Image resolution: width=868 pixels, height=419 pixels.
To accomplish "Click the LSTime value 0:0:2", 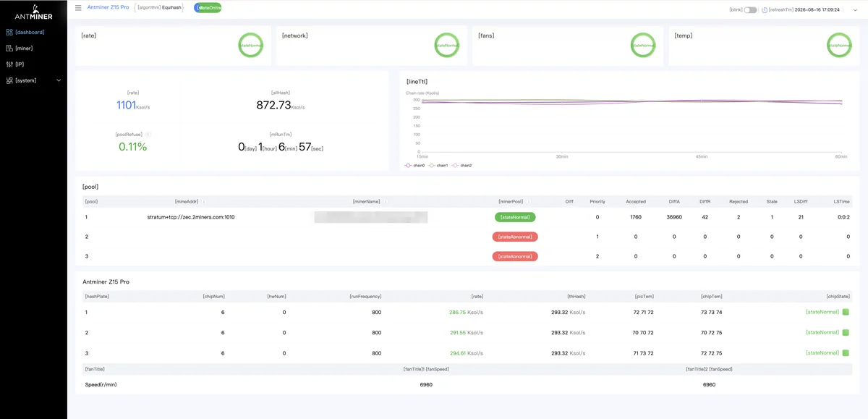I will pos(843,217).
